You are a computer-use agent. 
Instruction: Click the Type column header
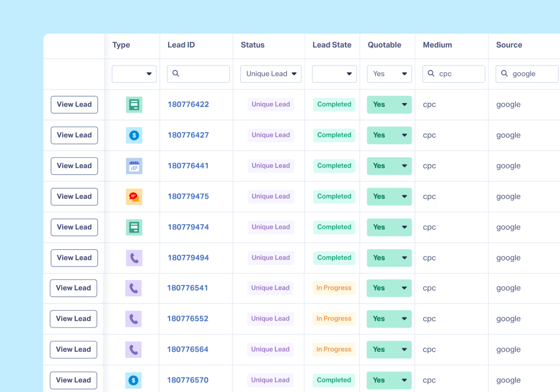coord(121,45)
